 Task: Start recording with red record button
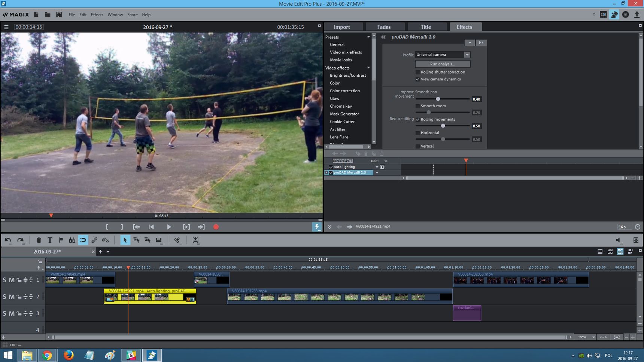(x=216, y=227)
